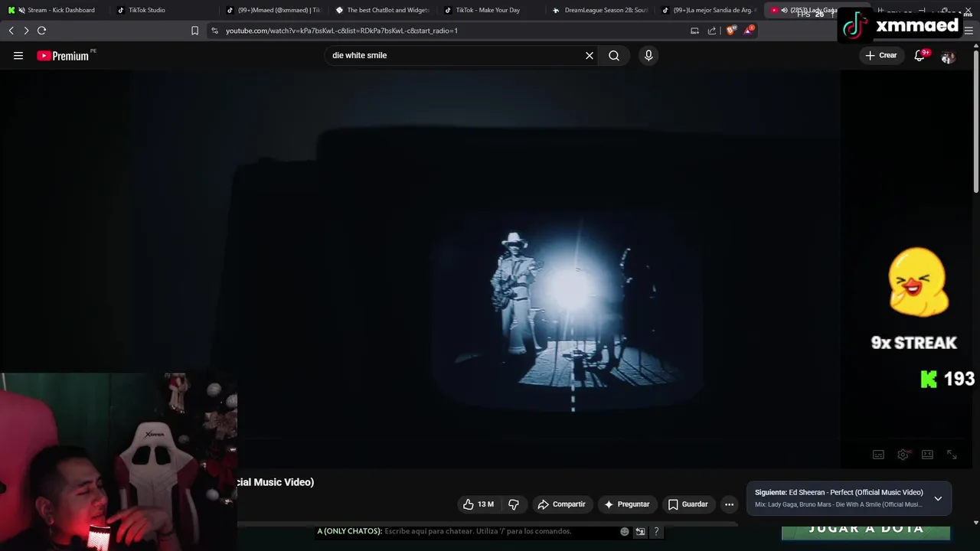Open Brave Shields lion icon

tap(730, 31)
